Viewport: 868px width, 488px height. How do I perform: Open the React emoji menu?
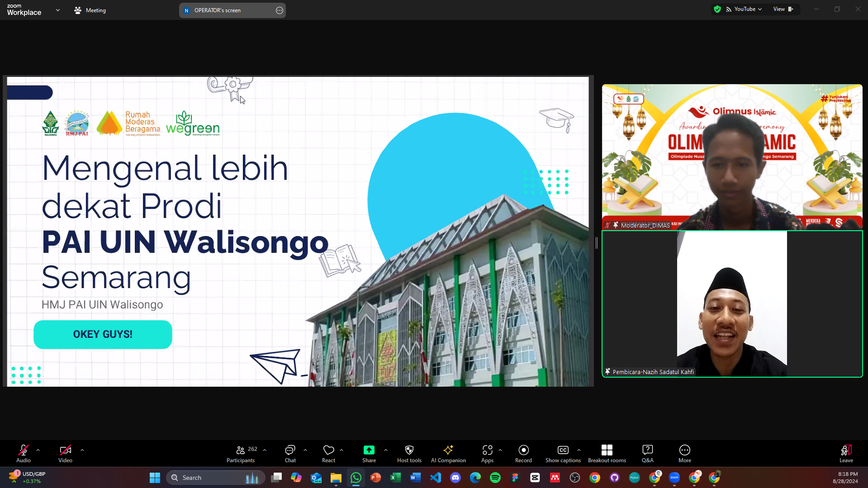click(x=328, y=454)
